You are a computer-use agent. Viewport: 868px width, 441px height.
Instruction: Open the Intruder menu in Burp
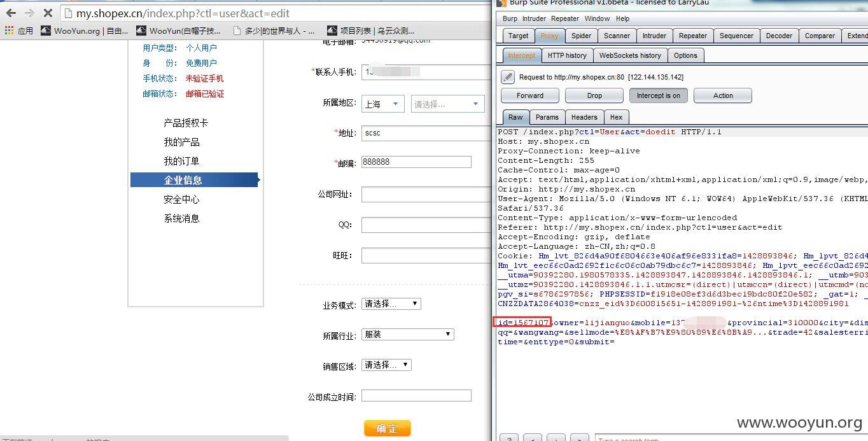tap(535, 18)
